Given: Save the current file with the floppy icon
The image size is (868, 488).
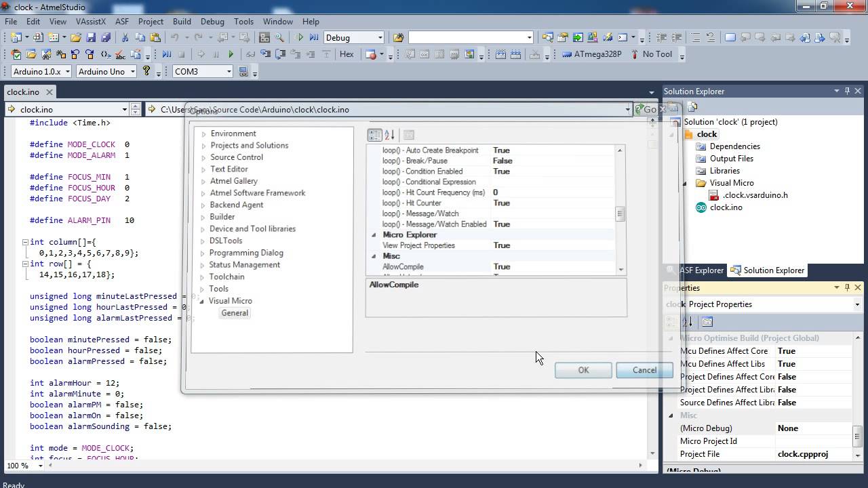Looking at the screenshot, I should [x=92, y=38].
